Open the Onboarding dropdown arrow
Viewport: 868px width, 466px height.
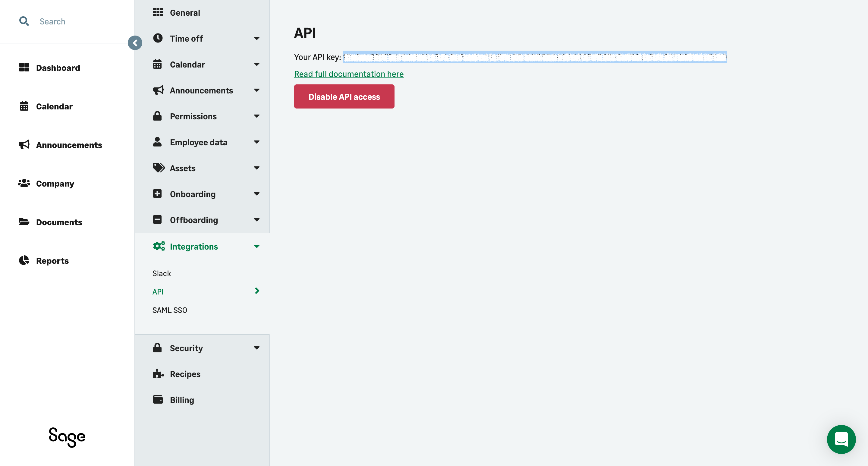[x=257, y=194]
